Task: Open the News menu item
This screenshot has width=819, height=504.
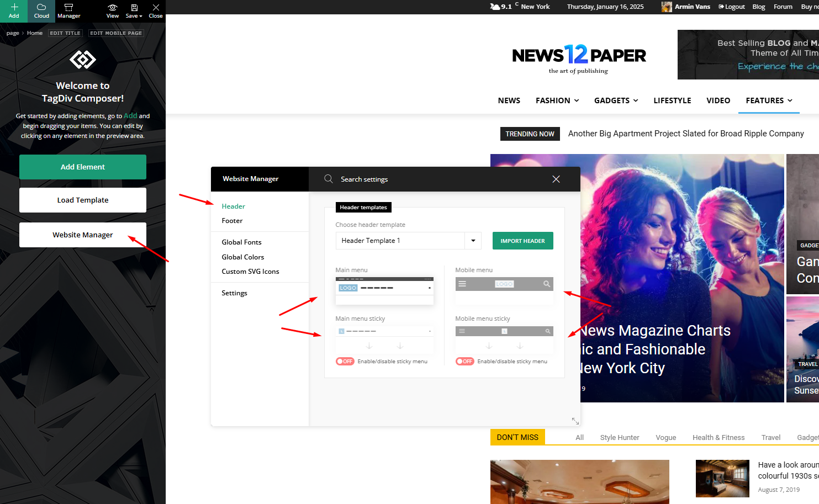Action: (x=509, y=100)
